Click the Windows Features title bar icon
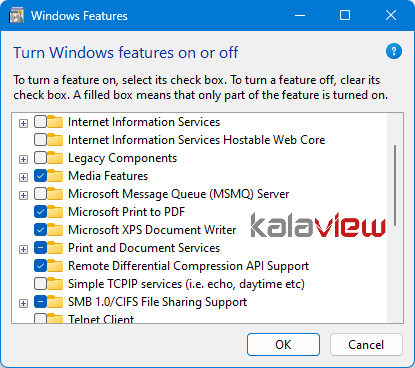 [17, 16]
